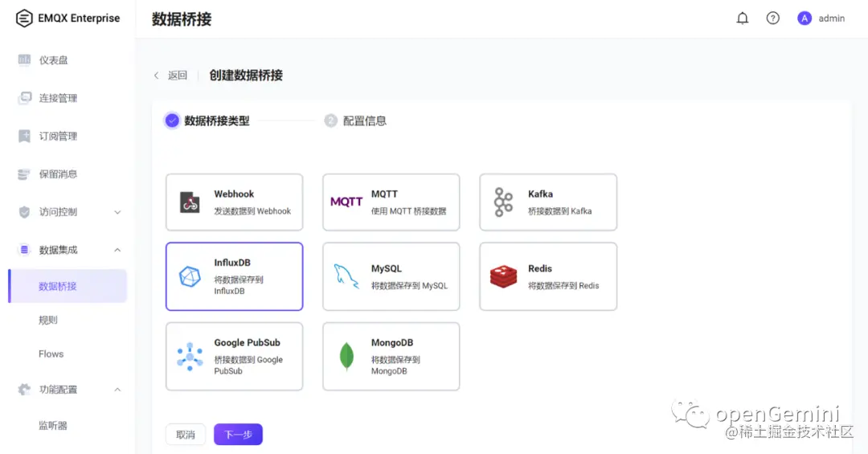Click the 连接管理 sidebar icon

(x=24, y=98)
